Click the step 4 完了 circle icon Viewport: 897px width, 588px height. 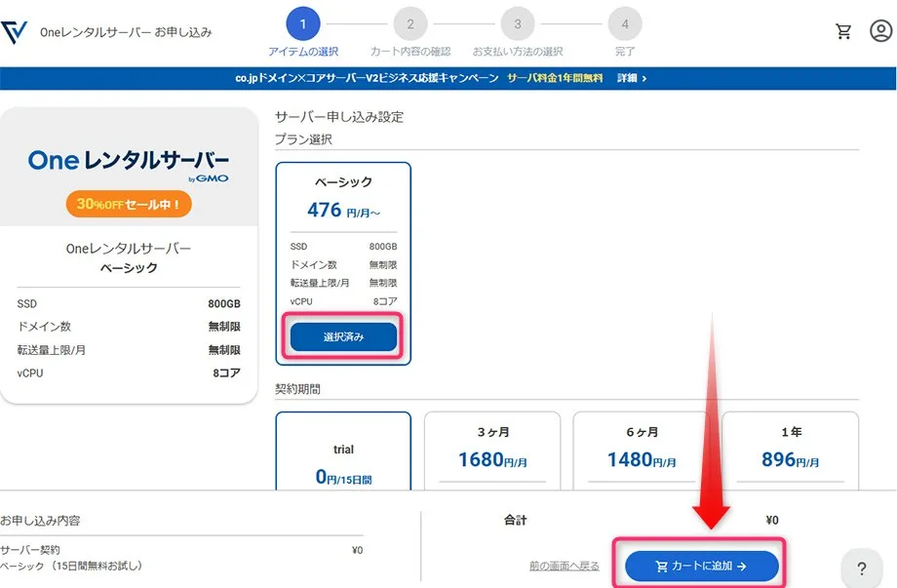[624, 24]
